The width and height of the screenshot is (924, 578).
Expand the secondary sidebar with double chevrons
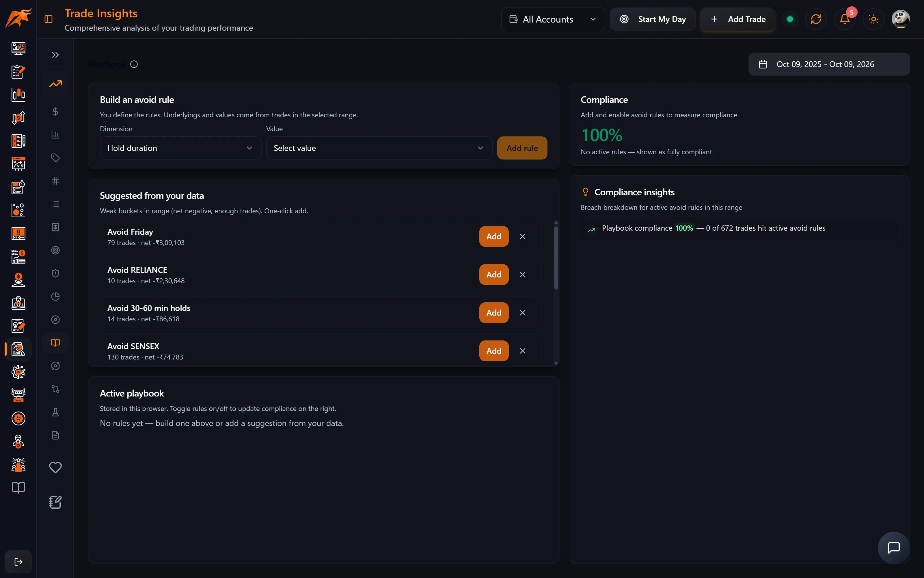click(x=55, y=55)
